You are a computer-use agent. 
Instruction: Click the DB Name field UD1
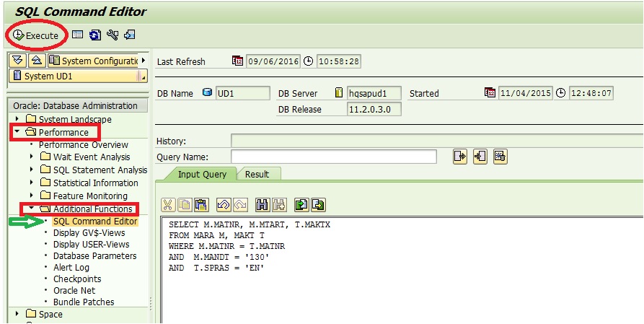pos(243,93)
